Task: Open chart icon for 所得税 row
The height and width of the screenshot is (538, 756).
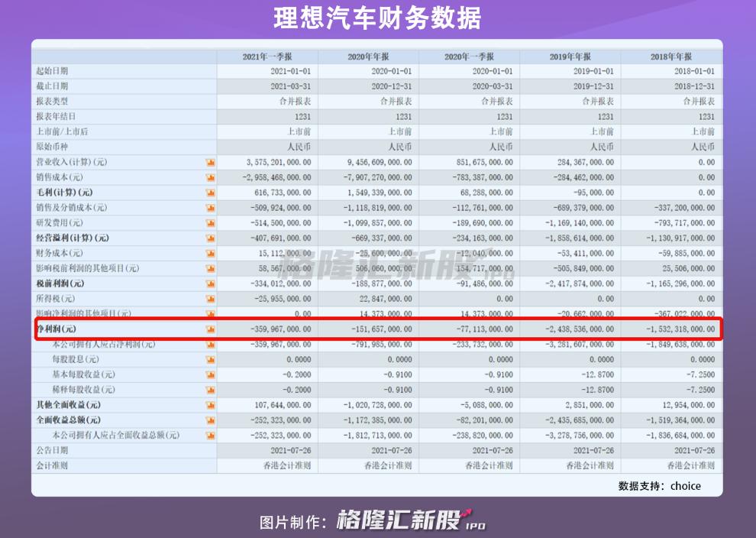Action: 210,299
